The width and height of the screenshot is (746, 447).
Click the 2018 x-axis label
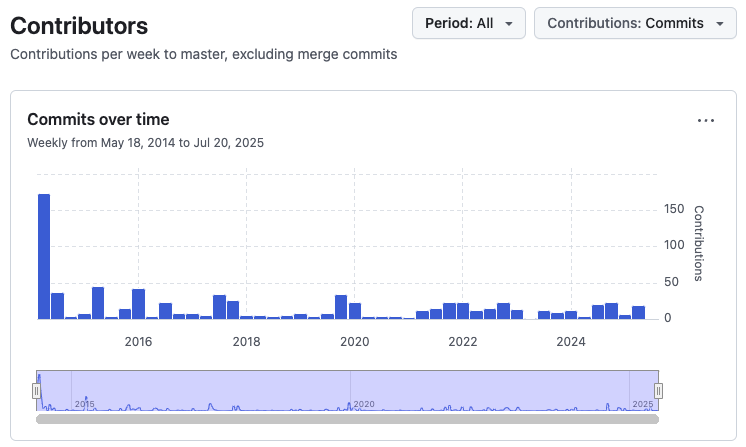(246, 342)
